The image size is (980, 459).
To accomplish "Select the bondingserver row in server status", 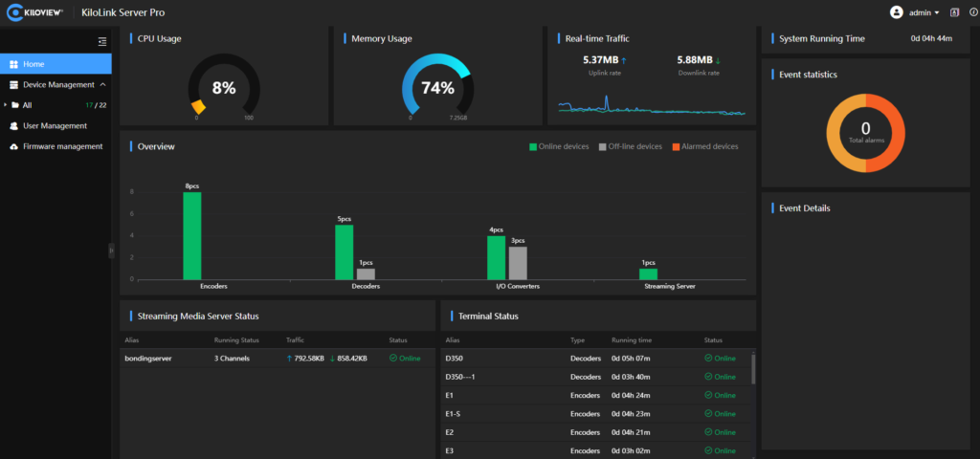I will coord(148,358).
